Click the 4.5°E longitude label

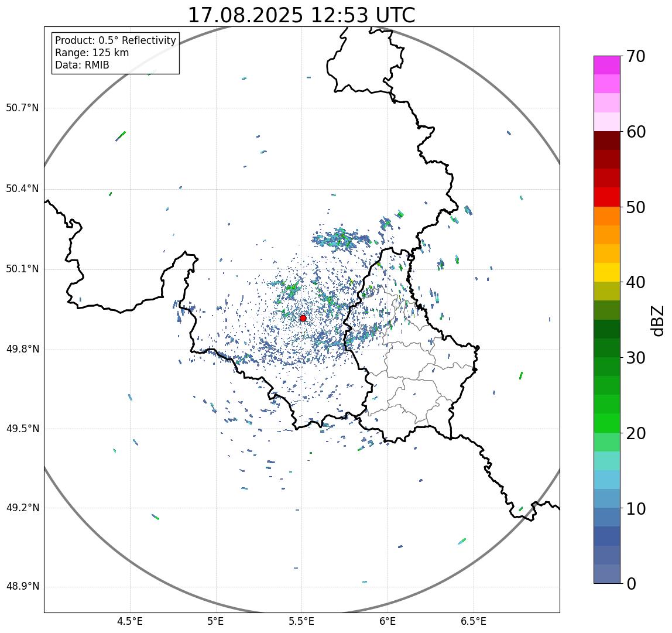[x=130, y=621]
